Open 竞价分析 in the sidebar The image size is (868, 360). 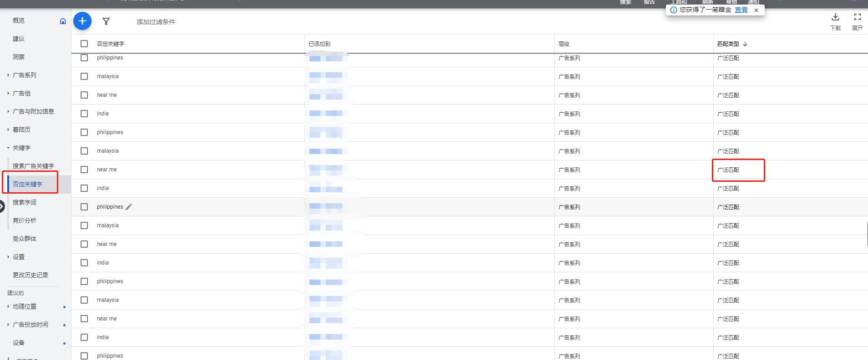[x=25, y=220]
